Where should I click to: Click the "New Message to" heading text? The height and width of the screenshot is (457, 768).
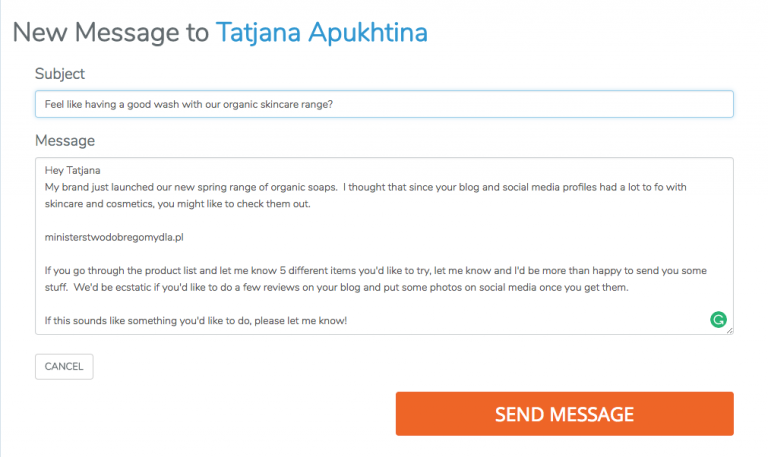click(x=110, y=32)
